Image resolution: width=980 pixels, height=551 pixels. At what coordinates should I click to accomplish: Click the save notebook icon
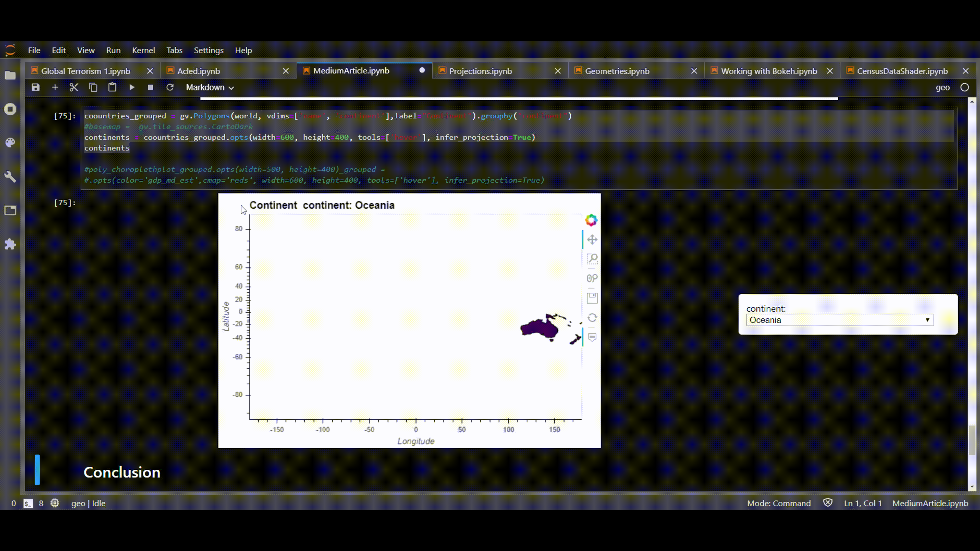[x=35, y=87]
